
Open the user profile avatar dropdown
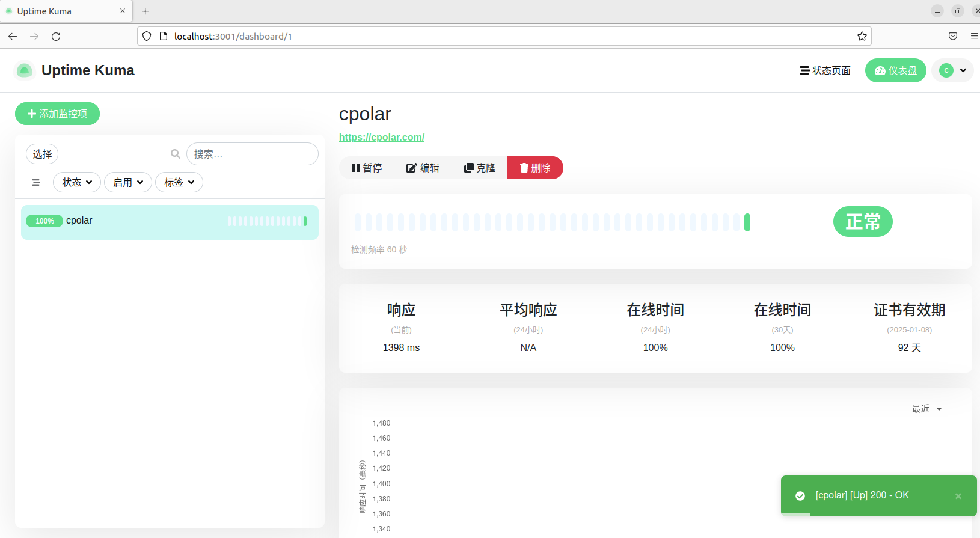pos(952,70)
